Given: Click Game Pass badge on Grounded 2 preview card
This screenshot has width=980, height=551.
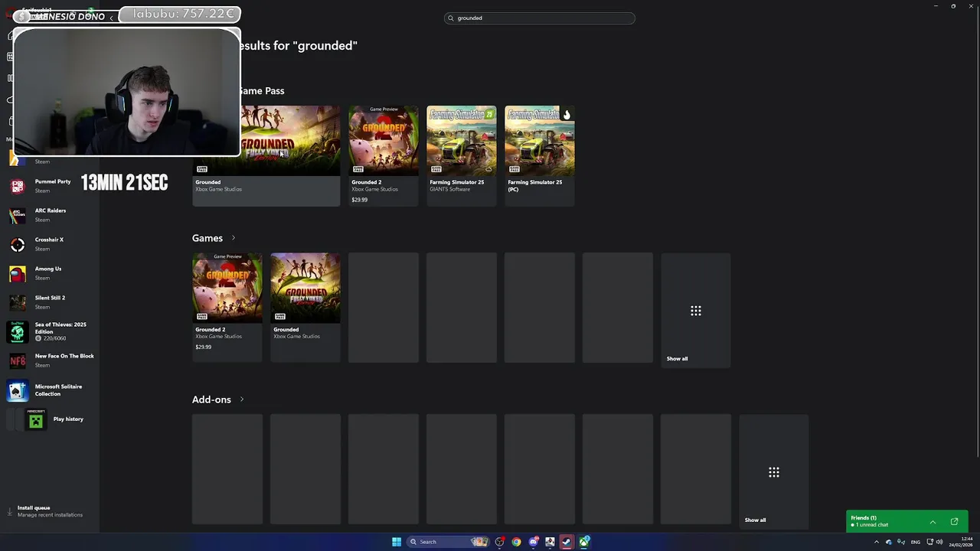Looking at the screenshot, I should [358, 168].
